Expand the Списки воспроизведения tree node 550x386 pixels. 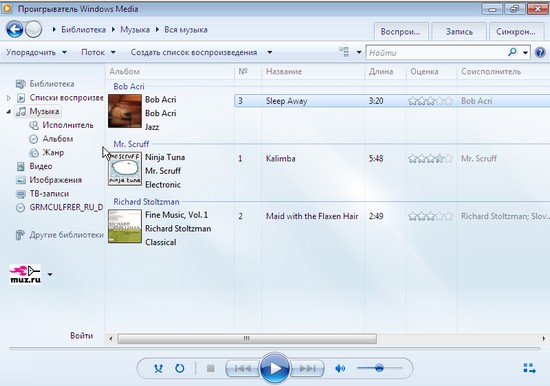tap(9, 98)
